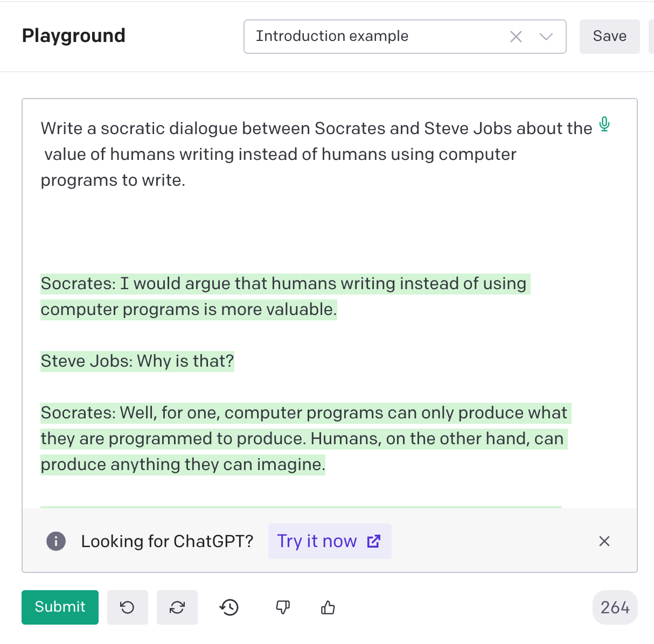654x644 pixels.
Task: Show the history with the clock icon
Action: pyautogui.click(x=229, y=607)
